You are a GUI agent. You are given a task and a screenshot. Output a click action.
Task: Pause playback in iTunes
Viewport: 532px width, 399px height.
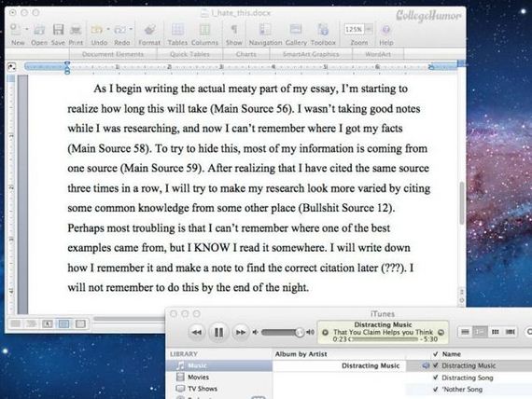(218, 332)
